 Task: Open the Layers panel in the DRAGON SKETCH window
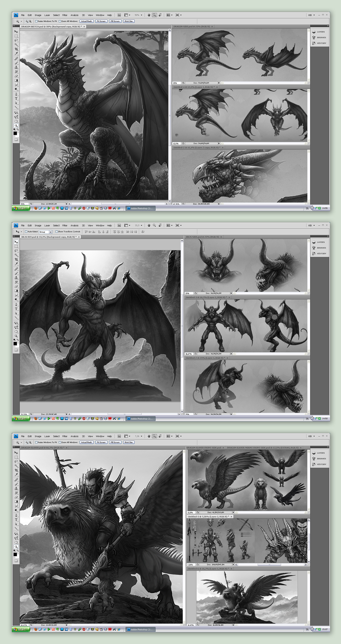coord(319,32)
